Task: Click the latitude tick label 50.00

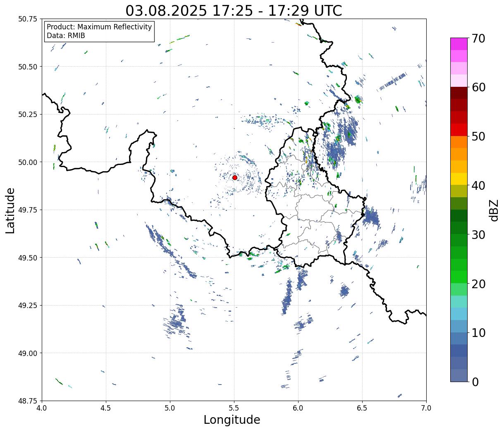Action: pyautogui.click(x=27, y=162)
